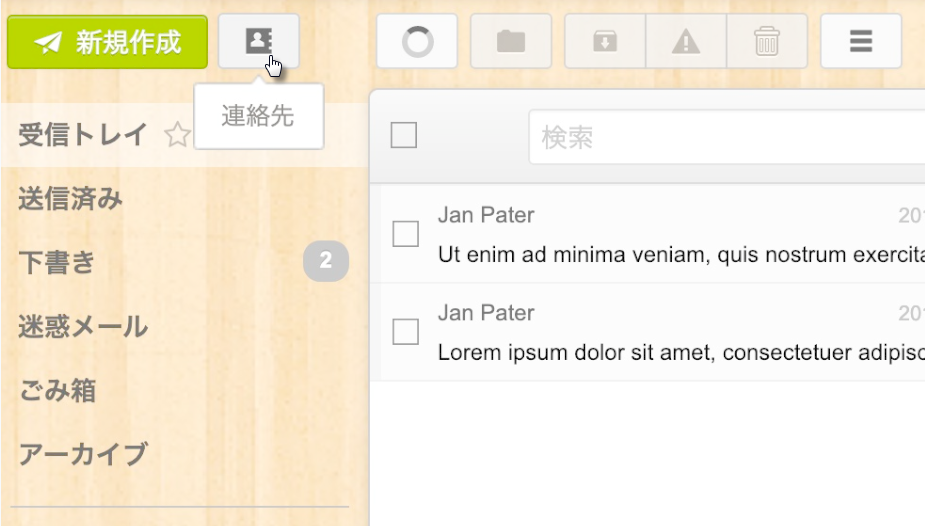This screenshot has width=925, height=526.
Task: Toggle the select-all checkbox
Action: [404, 135]
